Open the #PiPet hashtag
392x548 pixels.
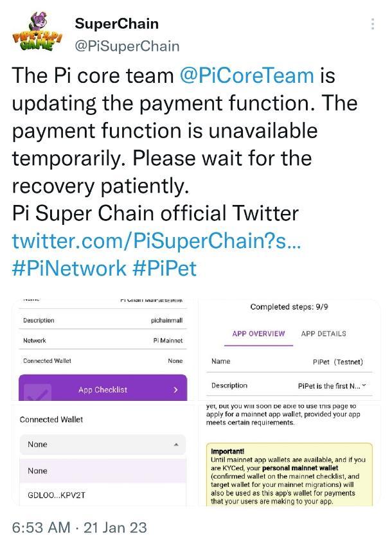pyautogui.click(x=165, y=268)
